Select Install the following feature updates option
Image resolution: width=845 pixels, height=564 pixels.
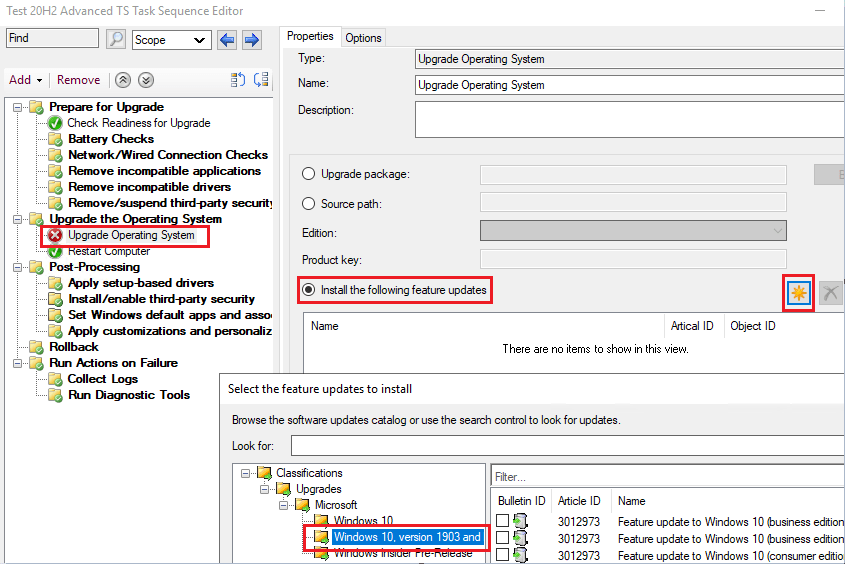[309, 290]
